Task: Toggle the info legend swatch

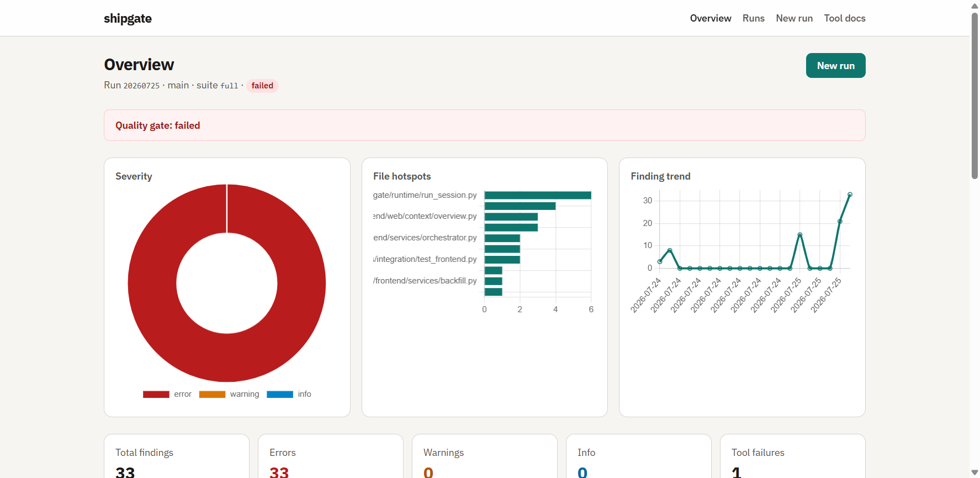Action: pos(280,395)
